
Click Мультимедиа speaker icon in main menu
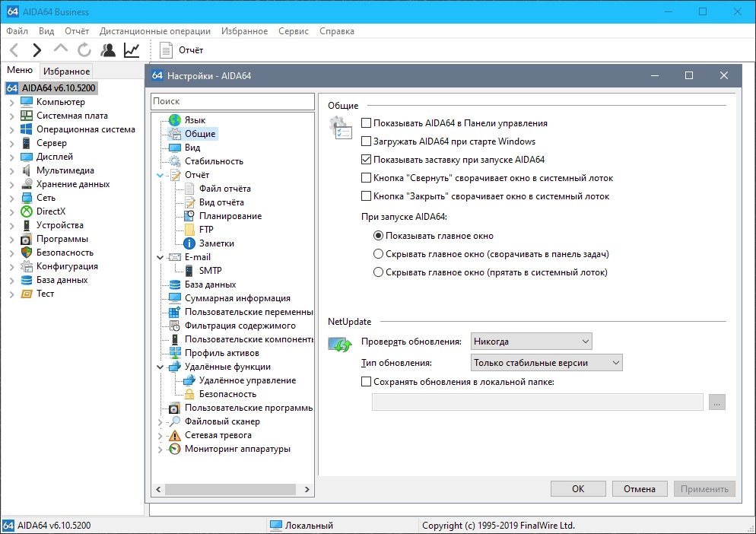tap(27, 170)
